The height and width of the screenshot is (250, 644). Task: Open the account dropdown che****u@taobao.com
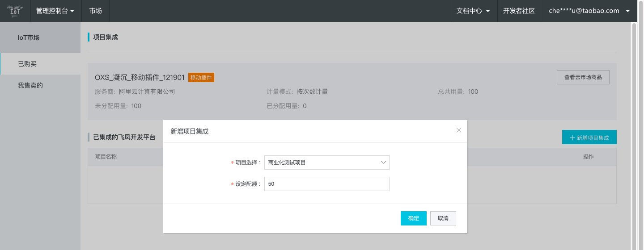[x=589, y=11]
